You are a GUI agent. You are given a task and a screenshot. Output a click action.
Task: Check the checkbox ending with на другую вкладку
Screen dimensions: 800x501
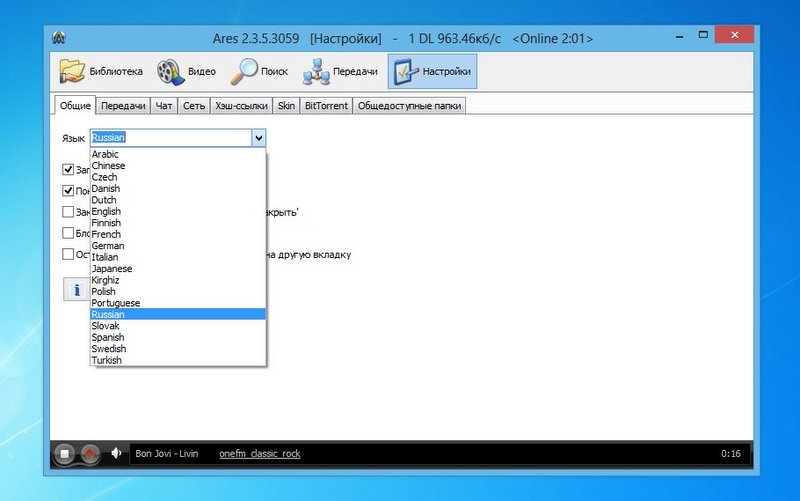(x=68, y=254)
